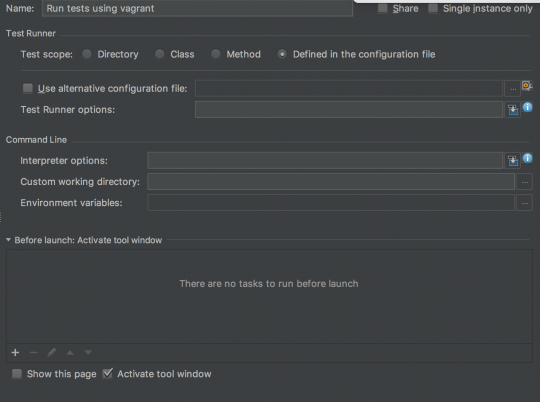Screen dimensions: 540x402
Task: Browse for alternative configuration file
Action: [513, 89]
